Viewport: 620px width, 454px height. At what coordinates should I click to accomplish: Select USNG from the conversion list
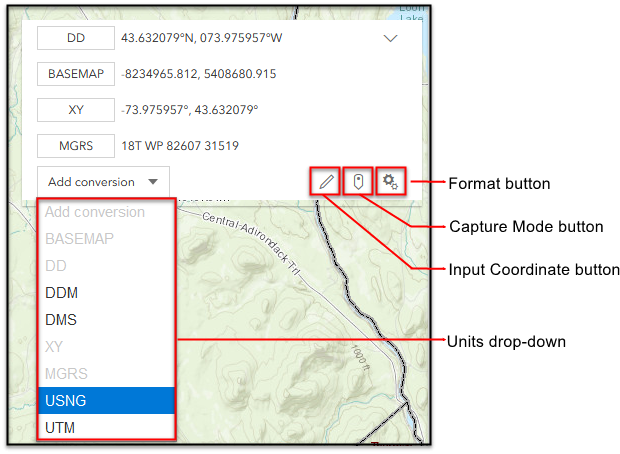107,401
